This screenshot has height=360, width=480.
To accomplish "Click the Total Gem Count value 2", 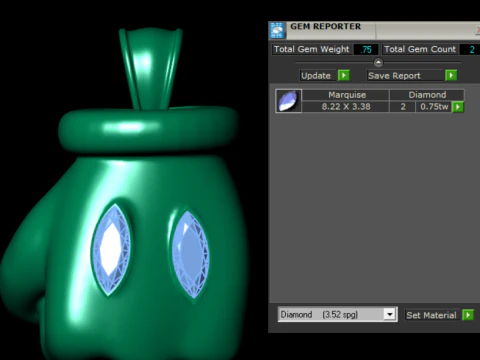I will pos(470,50).
